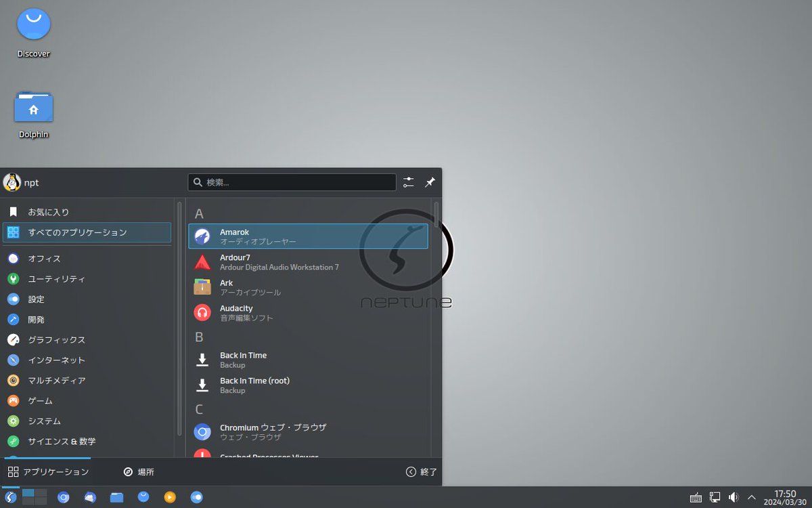Open the システム category

coord(87,421)
